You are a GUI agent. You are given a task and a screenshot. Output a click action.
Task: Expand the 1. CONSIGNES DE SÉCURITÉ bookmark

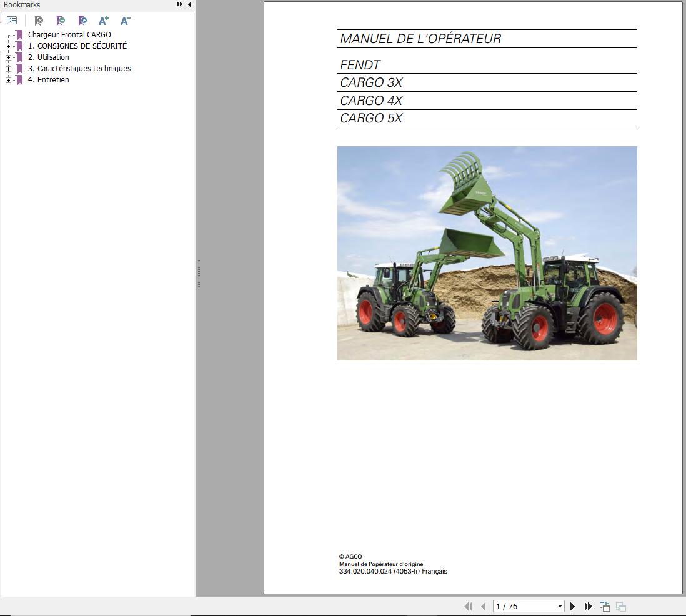click(x=8, y=46)
